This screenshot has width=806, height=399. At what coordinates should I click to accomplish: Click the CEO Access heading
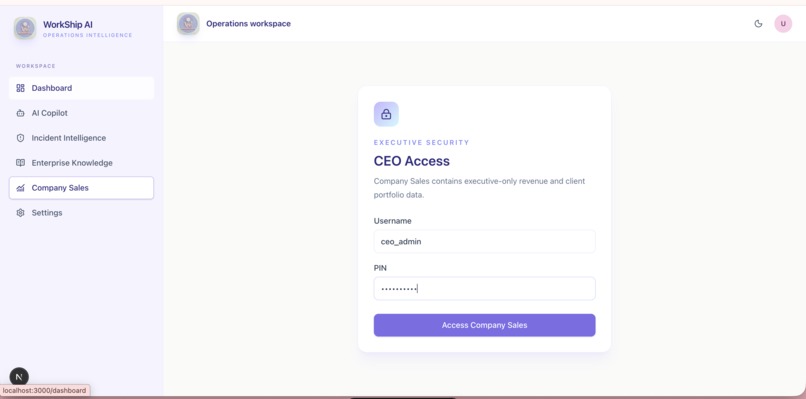pos(412,161)
